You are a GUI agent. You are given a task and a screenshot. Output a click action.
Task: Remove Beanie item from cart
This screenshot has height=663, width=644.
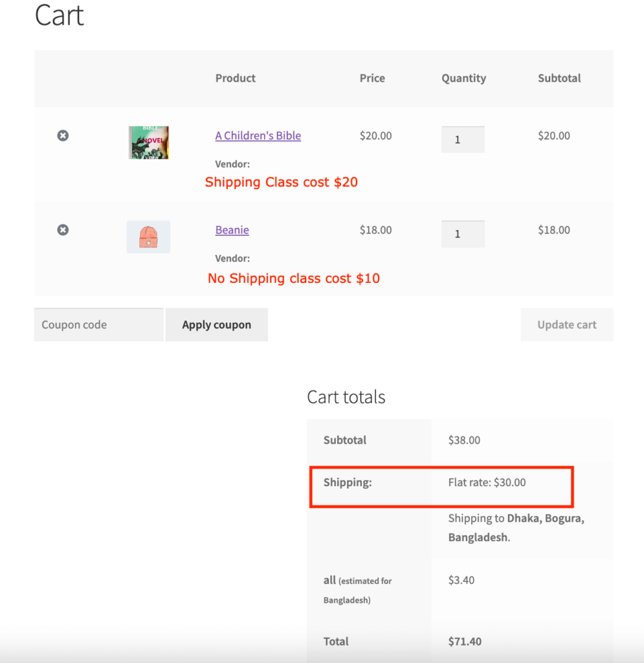(63, 230)
